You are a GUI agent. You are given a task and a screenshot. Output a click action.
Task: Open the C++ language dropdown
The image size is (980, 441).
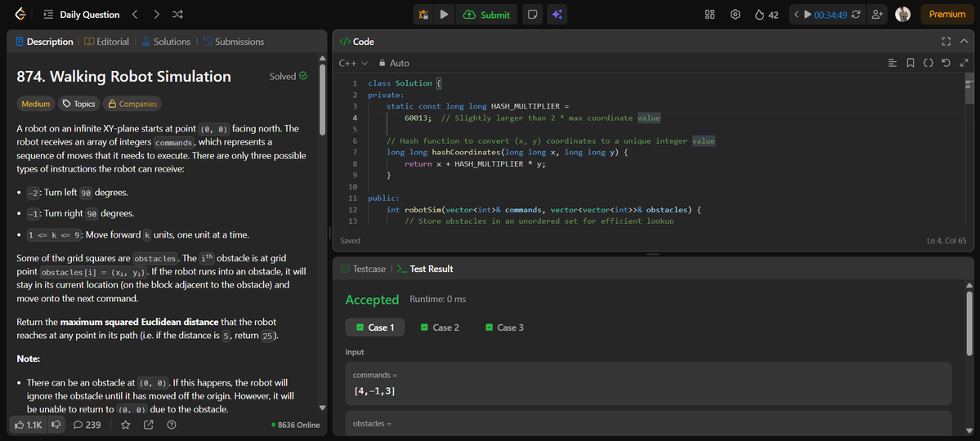pos(354,63)
